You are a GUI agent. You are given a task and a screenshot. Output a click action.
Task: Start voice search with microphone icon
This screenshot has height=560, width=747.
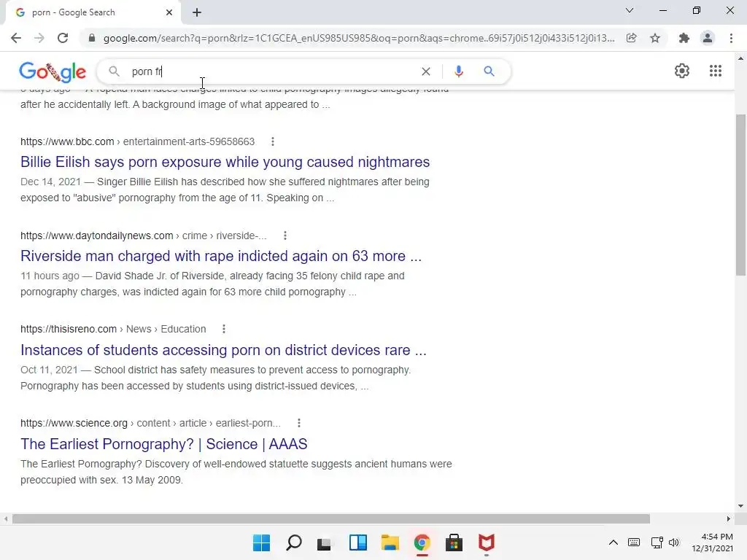(x=458, y=71)
